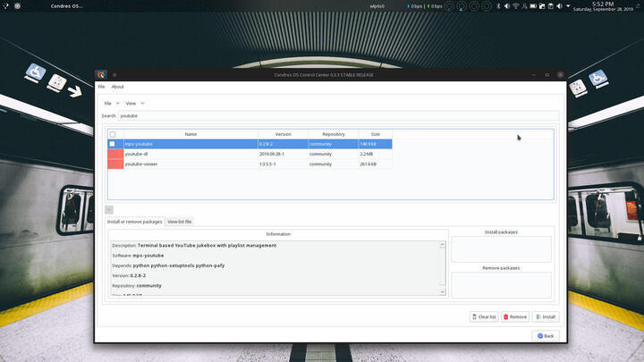Open the clipboard tray icon

coord(551,6)
